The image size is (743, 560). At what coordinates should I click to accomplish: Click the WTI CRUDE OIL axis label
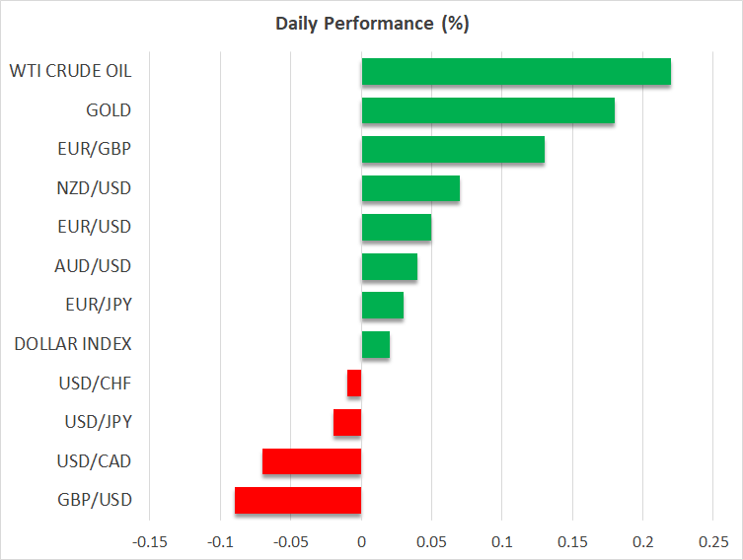70,71
